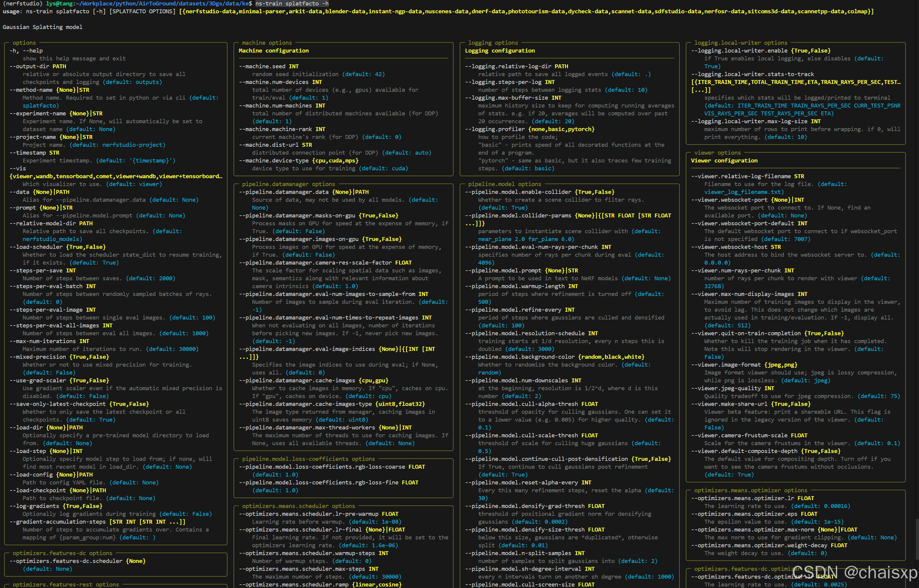Screen dimensions: 919x588
Task: Click 'optimizers.means.scheduler options' section heading
Action: [298, 506]
